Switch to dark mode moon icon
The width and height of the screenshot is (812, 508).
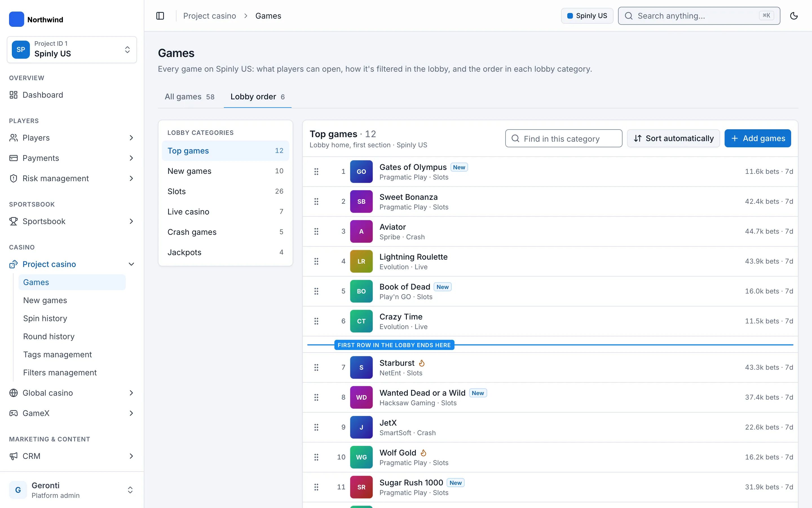click(794, 16)
